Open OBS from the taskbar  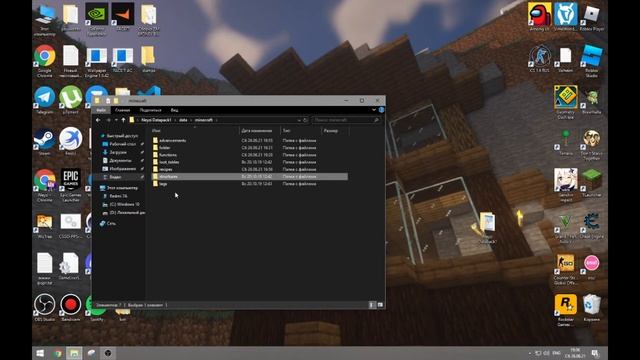point(108,353)
